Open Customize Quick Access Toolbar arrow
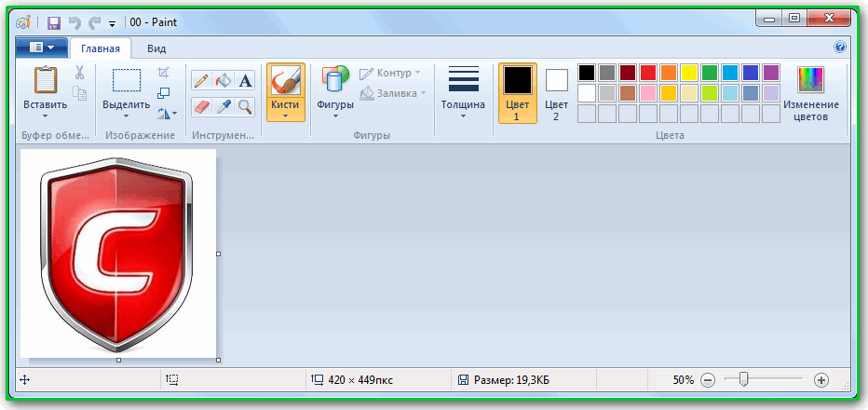868x410 pixels. (x=113, y=24)
